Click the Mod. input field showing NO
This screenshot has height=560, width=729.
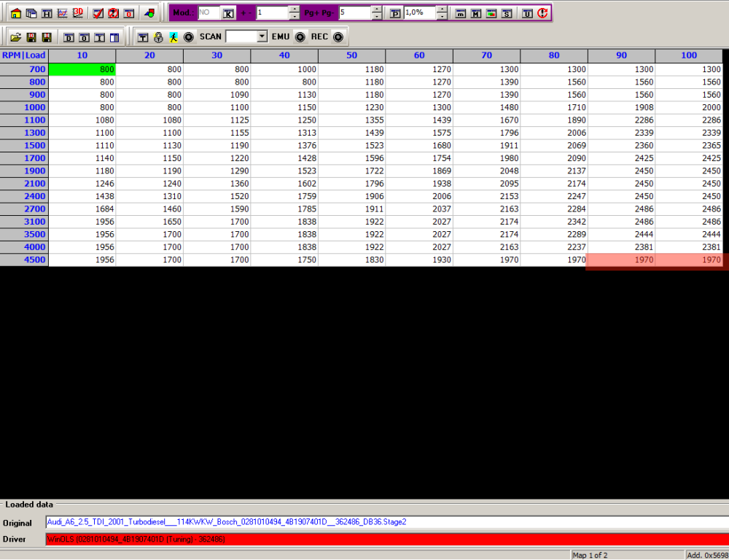click(208, 13)
